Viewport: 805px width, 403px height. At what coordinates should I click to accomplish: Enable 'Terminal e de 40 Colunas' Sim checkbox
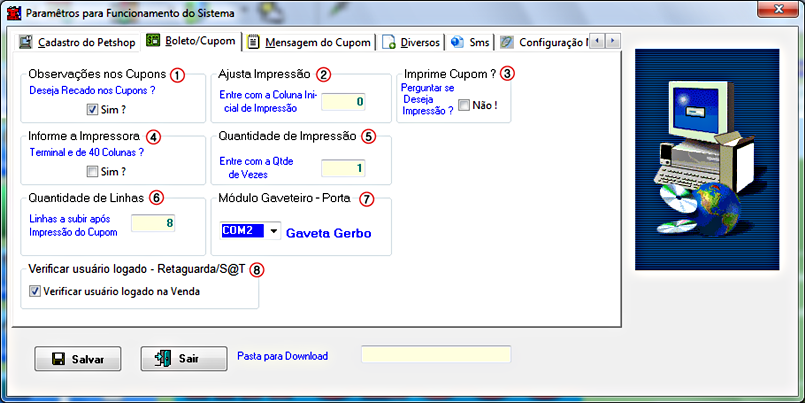(92, 171)
